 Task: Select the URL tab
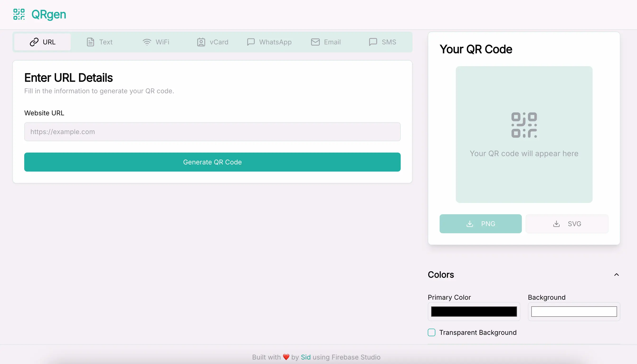42,42
